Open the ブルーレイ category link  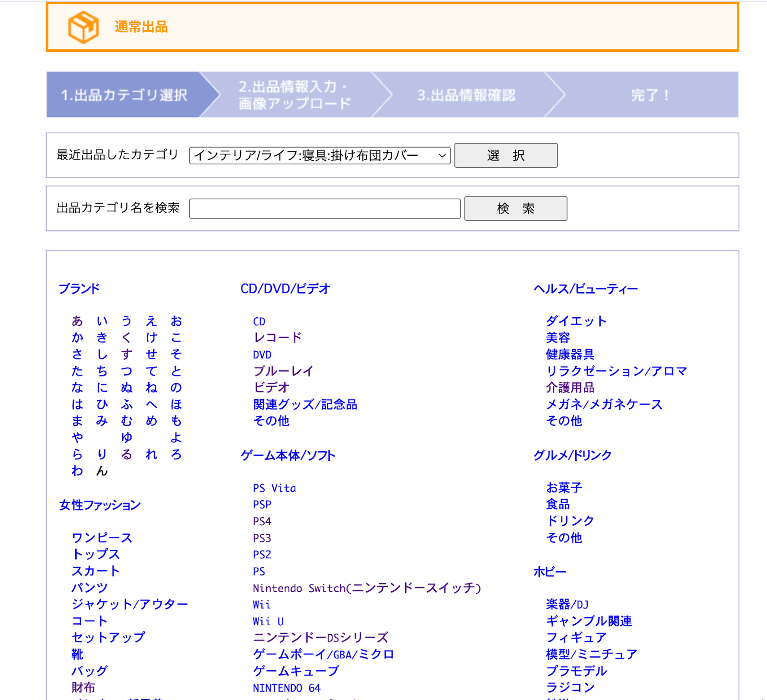point(283,371)
